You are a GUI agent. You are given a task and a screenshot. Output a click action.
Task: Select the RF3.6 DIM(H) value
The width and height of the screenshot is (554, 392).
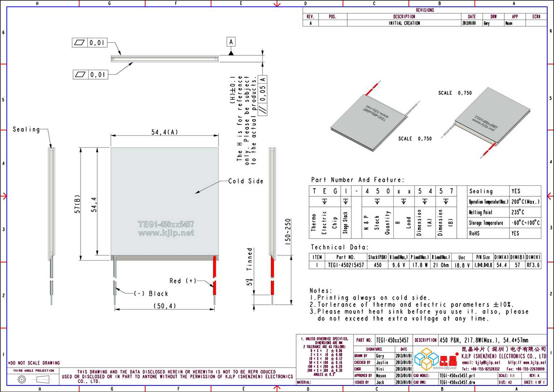pos(533,265)
